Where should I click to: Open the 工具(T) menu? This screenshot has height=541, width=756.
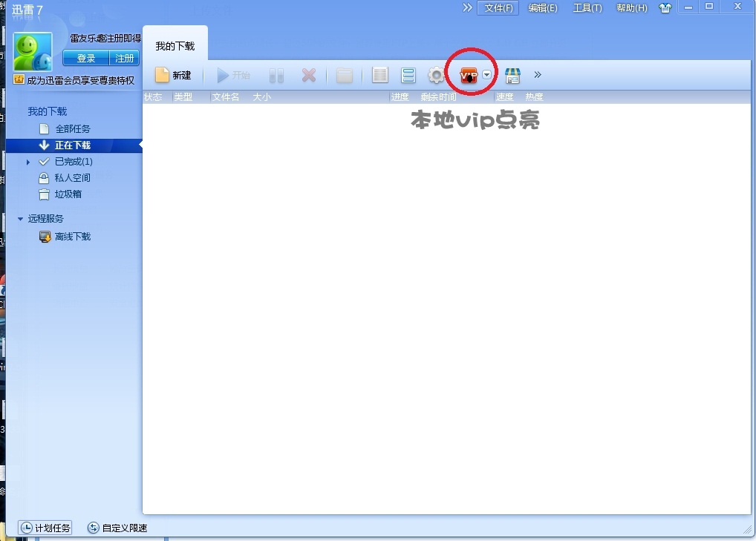click(587, 8)
